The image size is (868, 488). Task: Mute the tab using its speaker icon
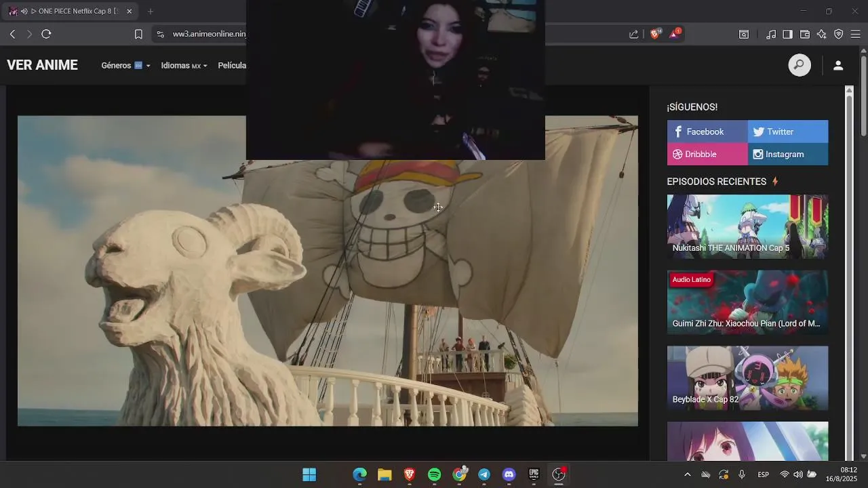(24, 12)
